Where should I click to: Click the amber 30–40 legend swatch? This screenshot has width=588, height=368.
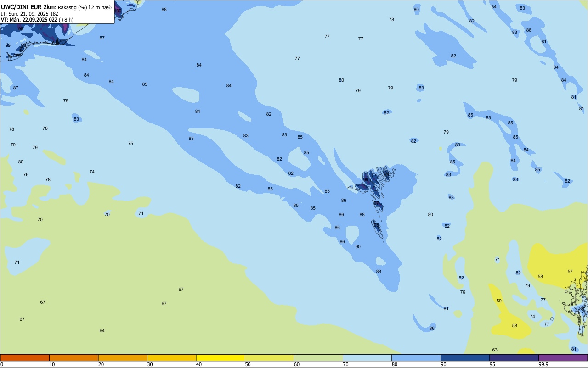(x=171, y=357)
